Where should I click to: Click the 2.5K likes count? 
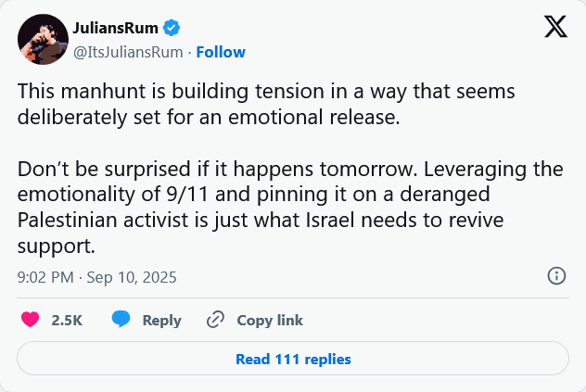67,321
